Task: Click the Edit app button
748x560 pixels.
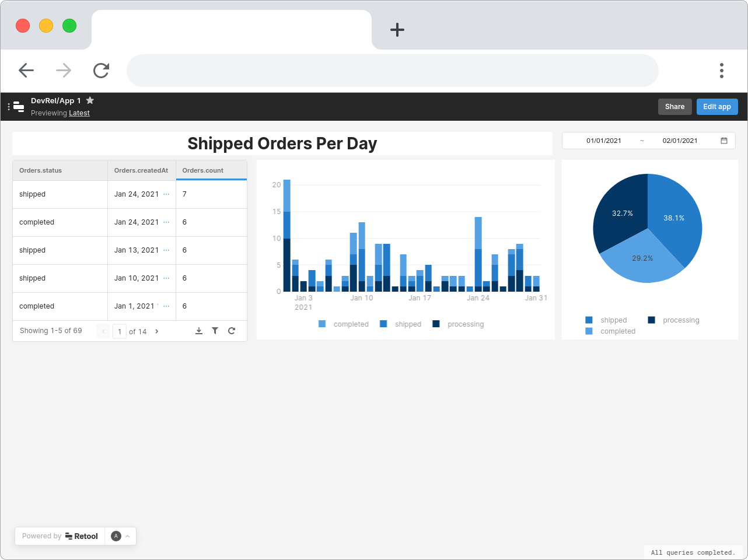Action: pyautogui.click(x=717, y=106)
